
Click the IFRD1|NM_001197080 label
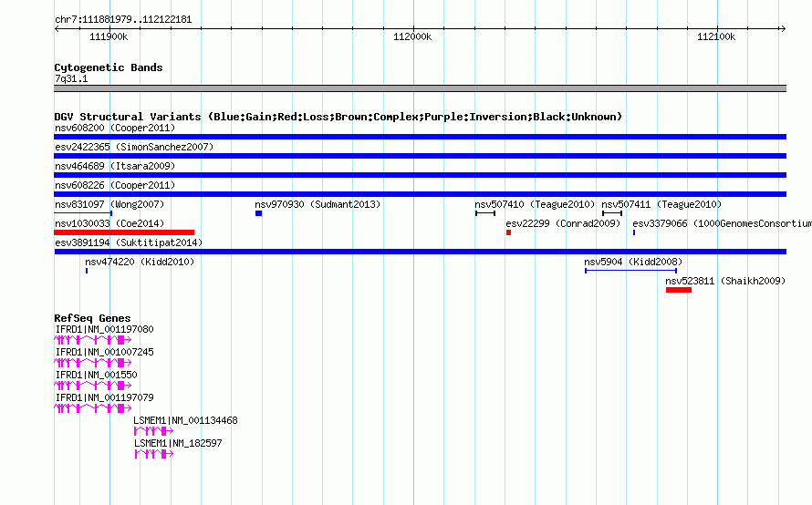point(104,329)
